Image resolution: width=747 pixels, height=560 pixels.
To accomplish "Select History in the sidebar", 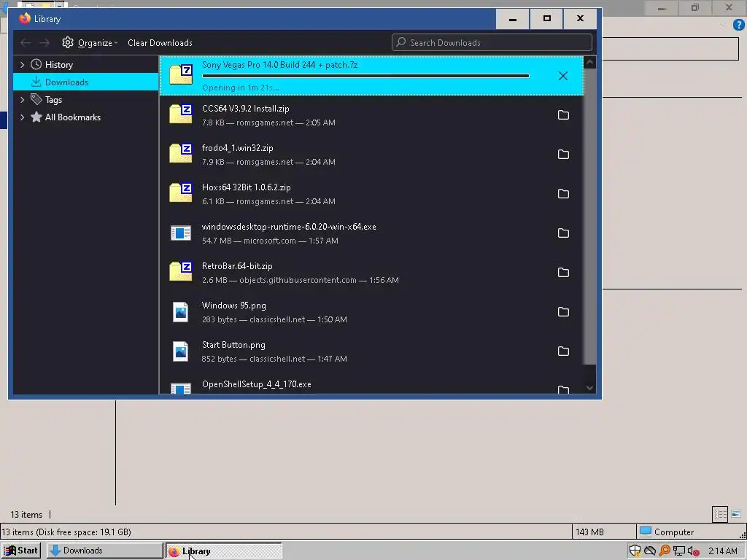I will click(x=86, y=64).
